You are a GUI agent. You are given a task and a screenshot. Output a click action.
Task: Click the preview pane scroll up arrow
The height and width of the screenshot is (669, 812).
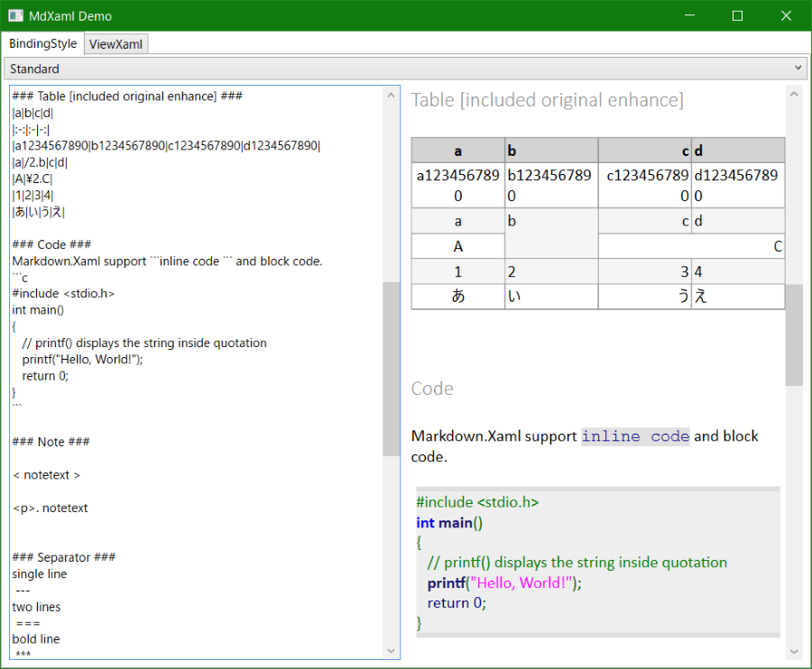pyautogui.click(x=793, y=95)
